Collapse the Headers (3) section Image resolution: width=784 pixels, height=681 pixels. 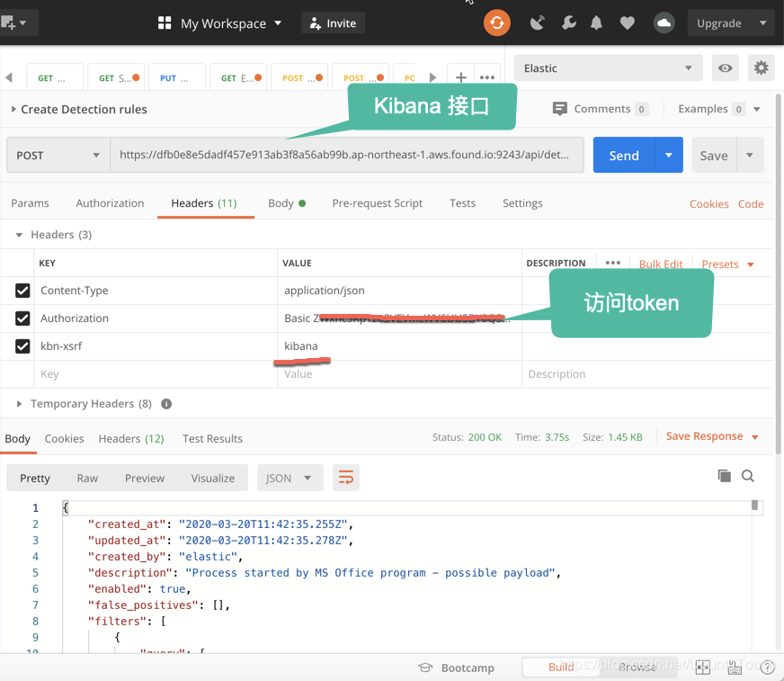click(x=19, y=235)
